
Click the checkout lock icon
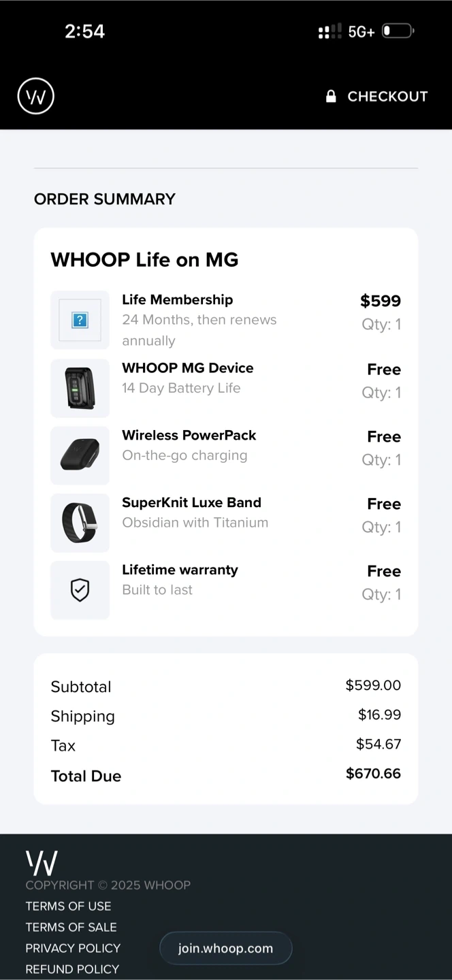pos(331,96)
